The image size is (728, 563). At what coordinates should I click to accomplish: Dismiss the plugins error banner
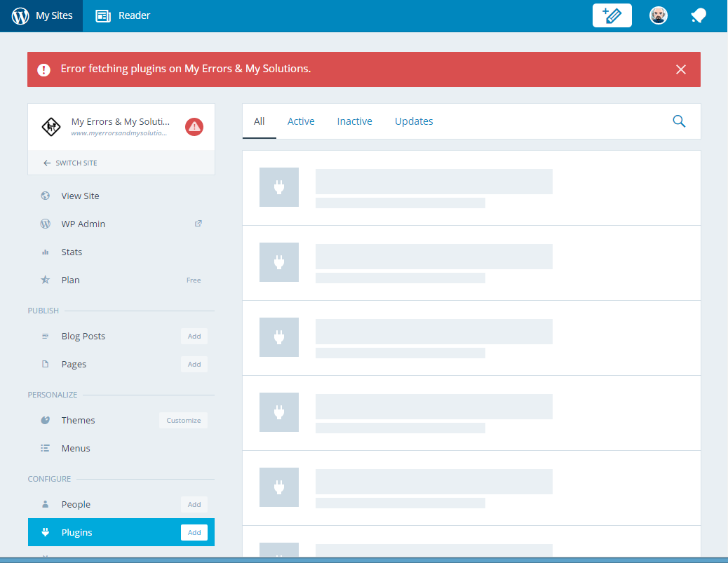tap(680, 69)
